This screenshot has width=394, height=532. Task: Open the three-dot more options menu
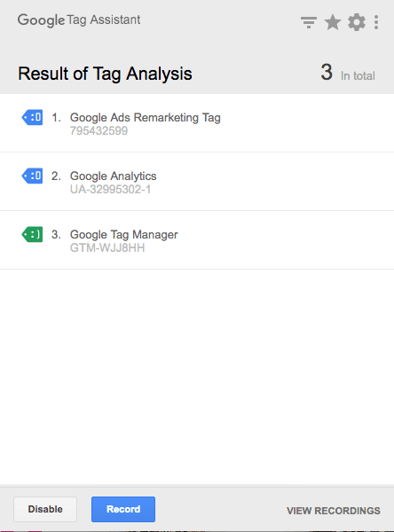376,22
